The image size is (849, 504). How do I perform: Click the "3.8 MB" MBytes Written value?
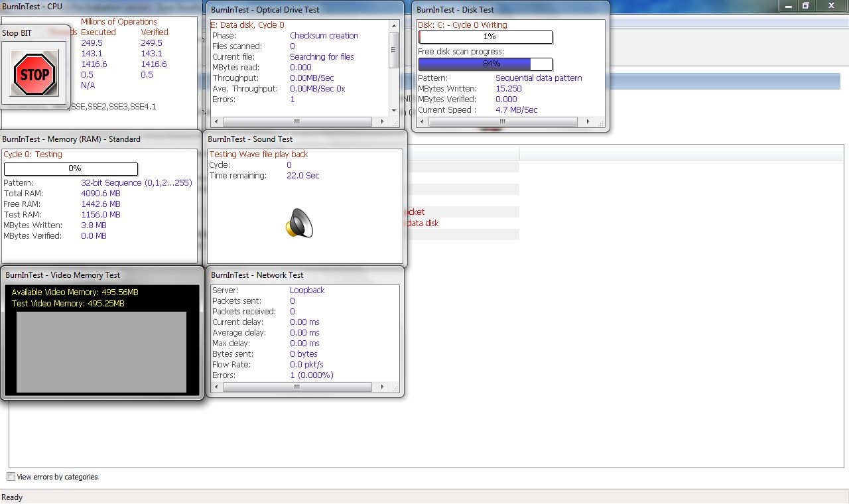pyautogui.click(x=94, y=225)
